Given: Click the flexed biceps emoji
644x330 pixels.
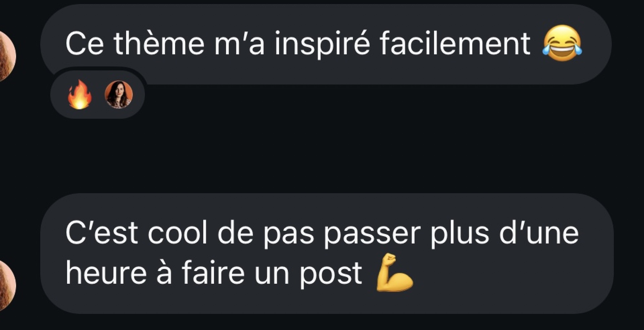Looking at the screenshot, I should 394,273.
